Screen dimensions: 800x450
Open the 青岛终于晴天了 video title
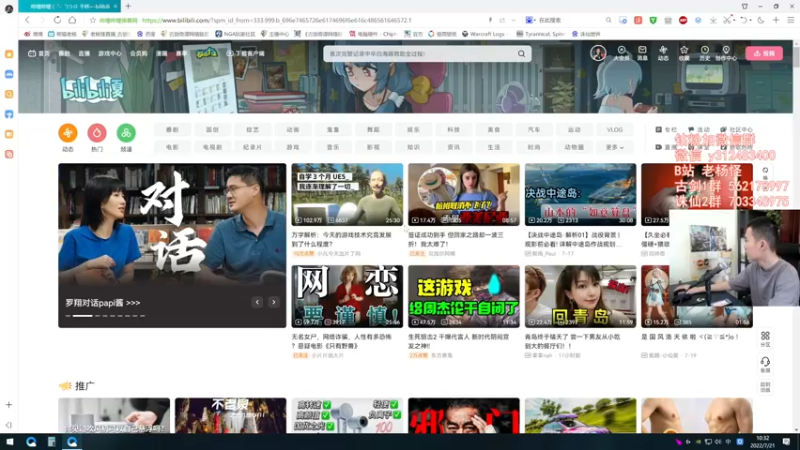[572, 341]
